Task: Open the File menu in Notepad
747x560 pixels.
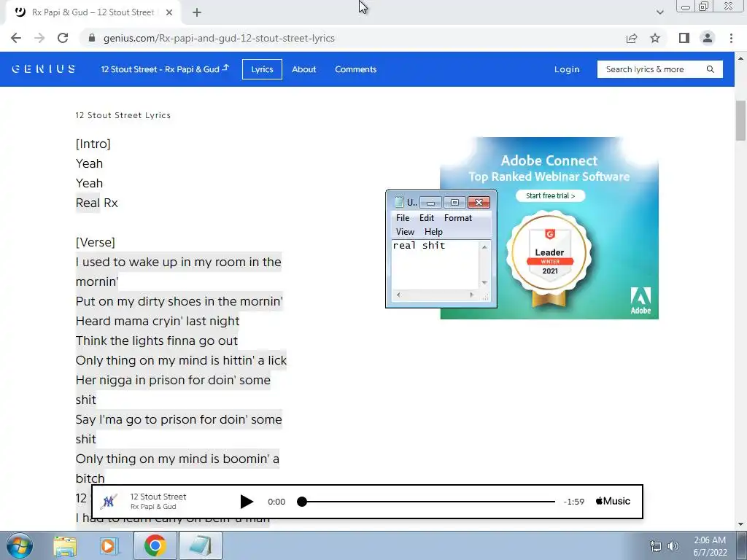Action: pyautogui.click(x=403, y=217)
